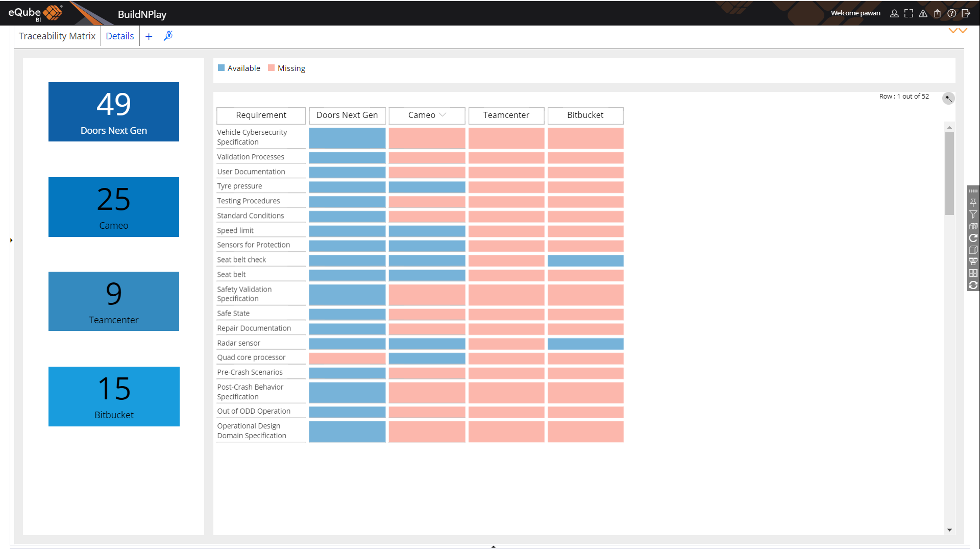Select the 9 Teamcenter tile
The image size is (980, 550).
pos(114,301)
